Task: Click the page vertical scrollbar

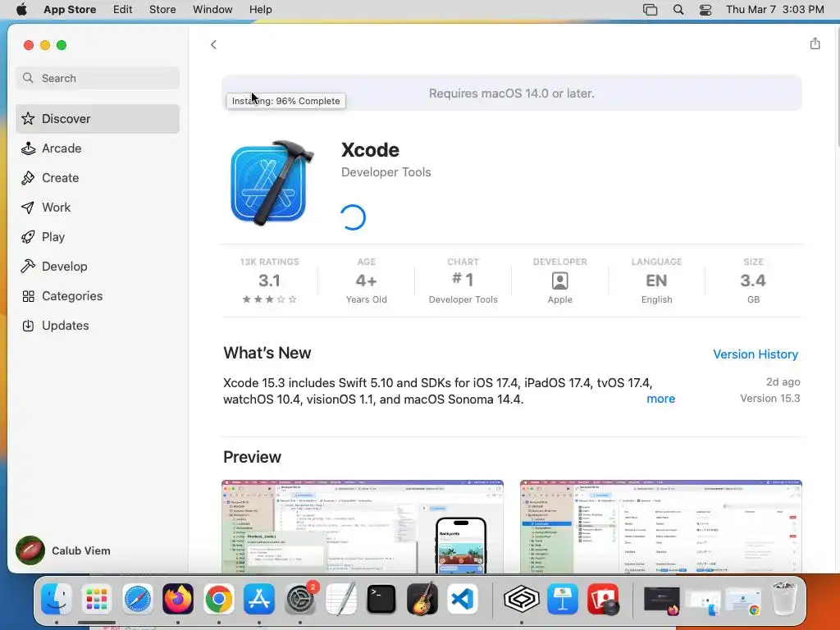Action: pyautogui.click(x=837, y=85)
